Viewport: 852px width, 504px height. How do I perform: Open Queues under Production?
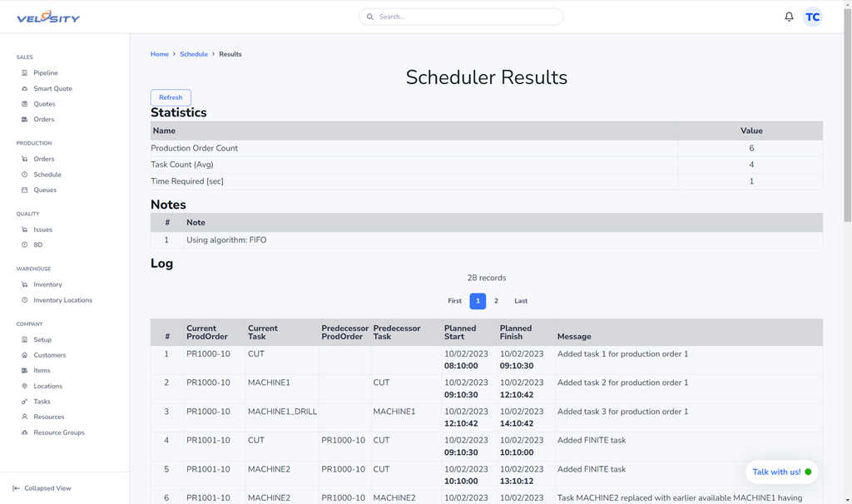point(45,190)
